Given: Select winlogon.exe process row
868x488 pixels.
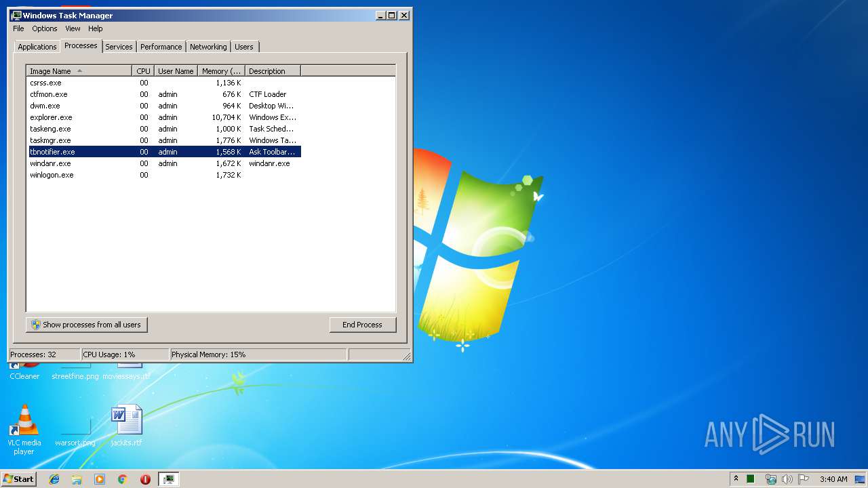Looking at the screenshot, I should coord(164,175).
